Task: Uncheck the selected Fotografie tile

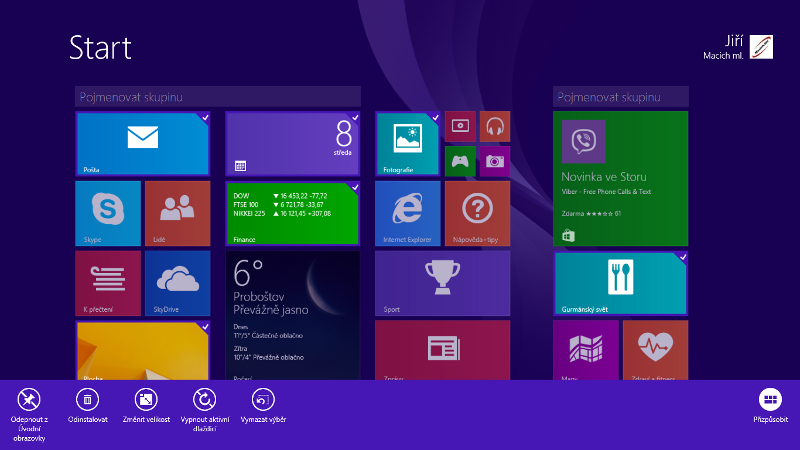Action: tap(407, 143)
